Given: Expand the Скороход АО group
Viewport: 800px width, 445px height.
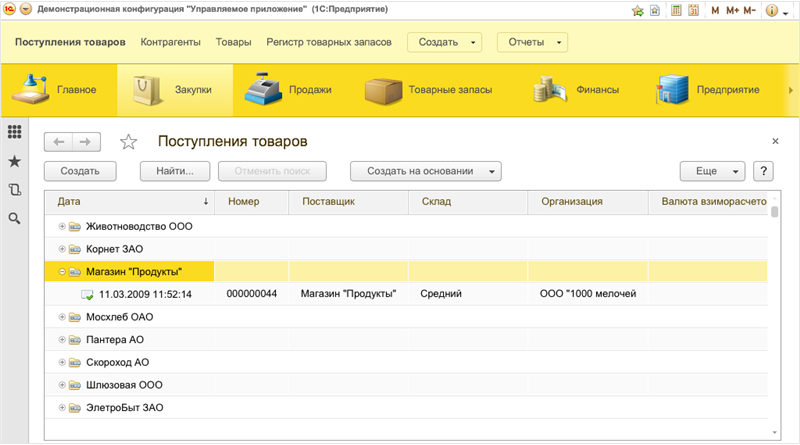Looking at the screenshot, I should tap(62, 362).
